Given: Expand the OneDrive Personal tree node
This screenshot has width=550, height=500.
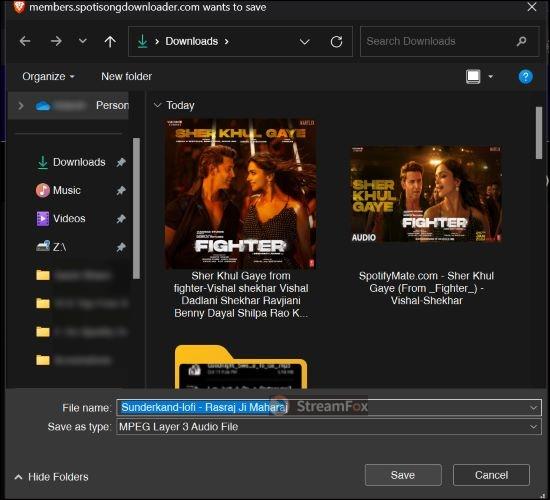Looking at the screenshot, I should [x=21, y=106].
